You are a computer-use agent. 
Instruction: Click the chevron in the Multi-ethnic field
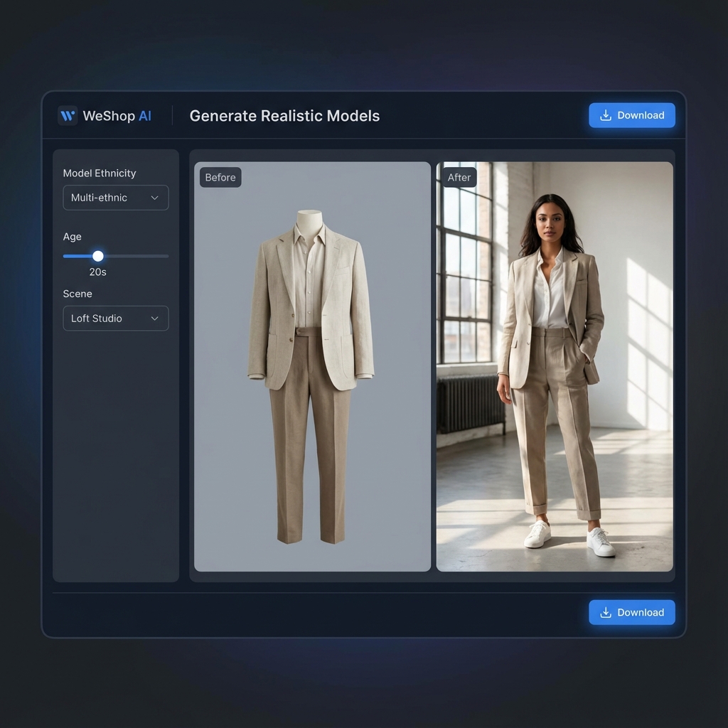(x=154, y=198)
